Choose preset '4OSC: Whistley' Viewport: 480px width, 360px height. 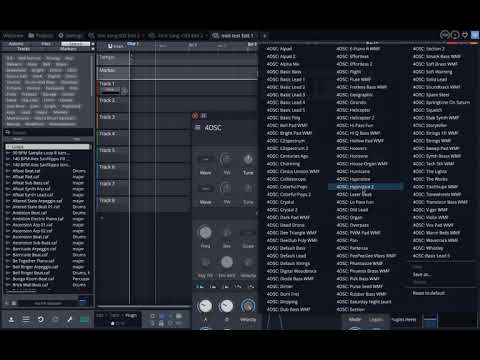click(428, 248)
